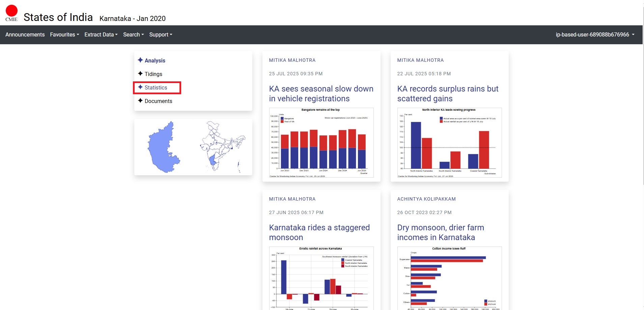This screenshot has height=310, width=644.
Task: Open the Tidings section
Action: point(153,74)
